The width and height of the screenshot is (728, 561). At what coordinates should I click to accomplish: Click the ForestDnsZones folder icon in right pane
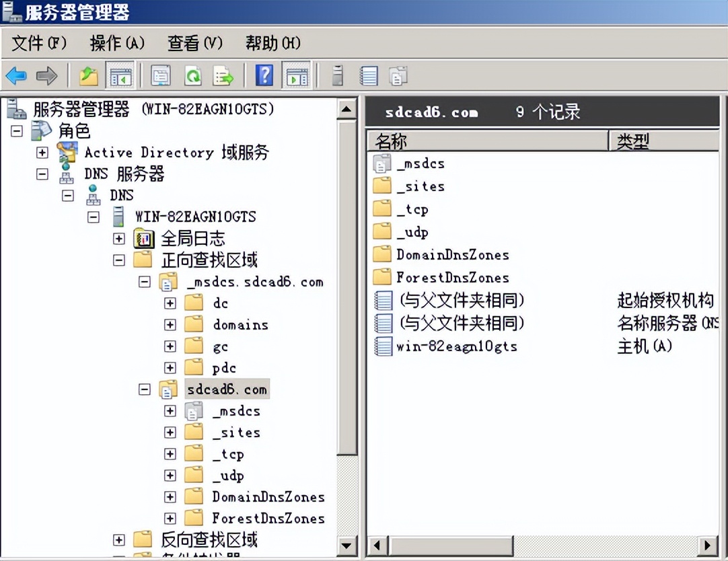pyautogui.click(x=382, y=277)
